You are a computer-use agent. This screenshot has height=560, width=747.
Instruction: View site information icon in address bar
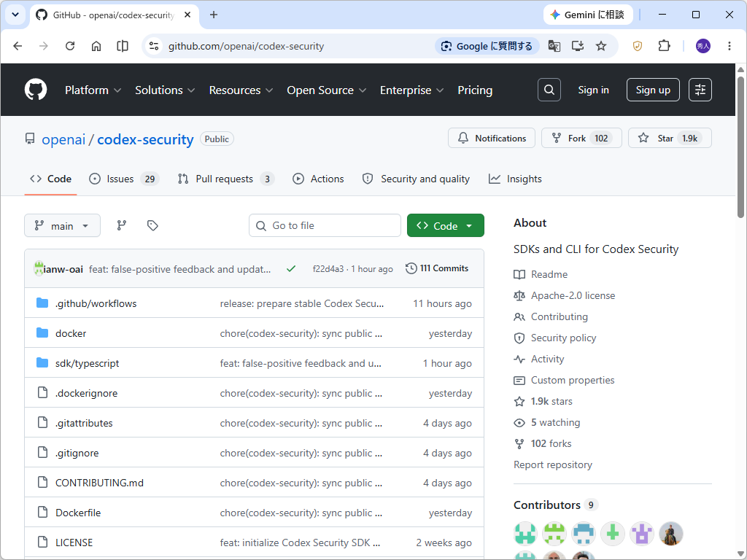pos(153,46)
